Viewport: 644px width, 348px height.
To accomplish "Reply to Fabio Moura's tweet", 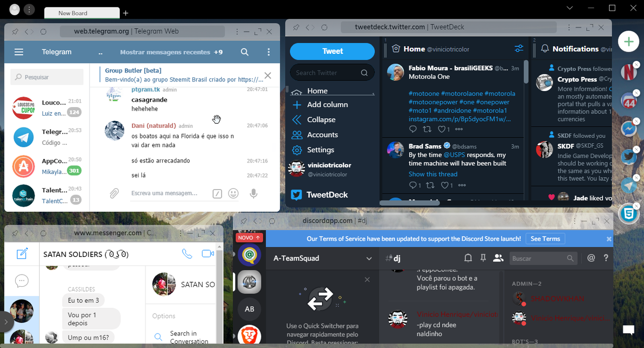I will (x=413, y=129).
